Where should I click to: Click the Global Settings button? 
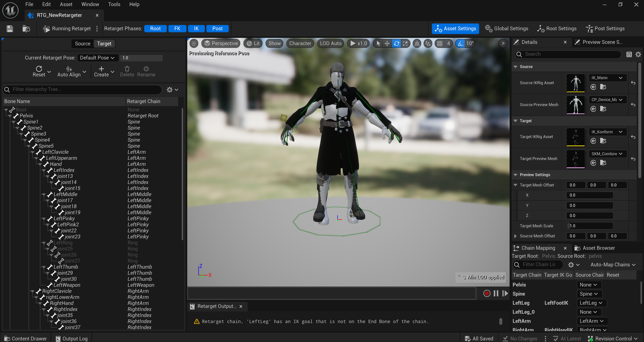(x=506, y=29)
